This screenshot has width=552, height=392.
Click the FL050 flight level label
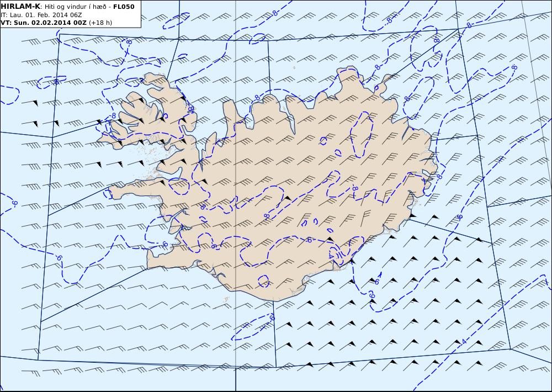pyautogui.click(x=124, y=7)
